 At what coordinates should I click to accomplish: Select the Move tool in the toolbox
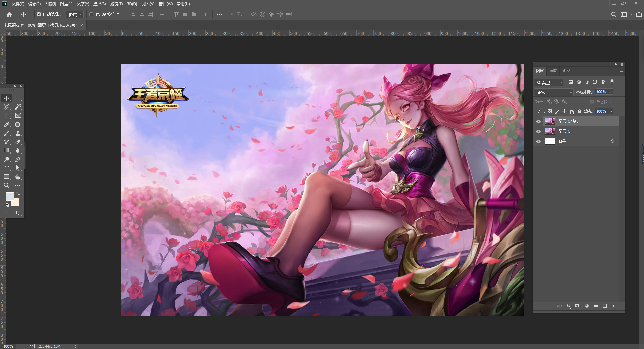point(7,98)
